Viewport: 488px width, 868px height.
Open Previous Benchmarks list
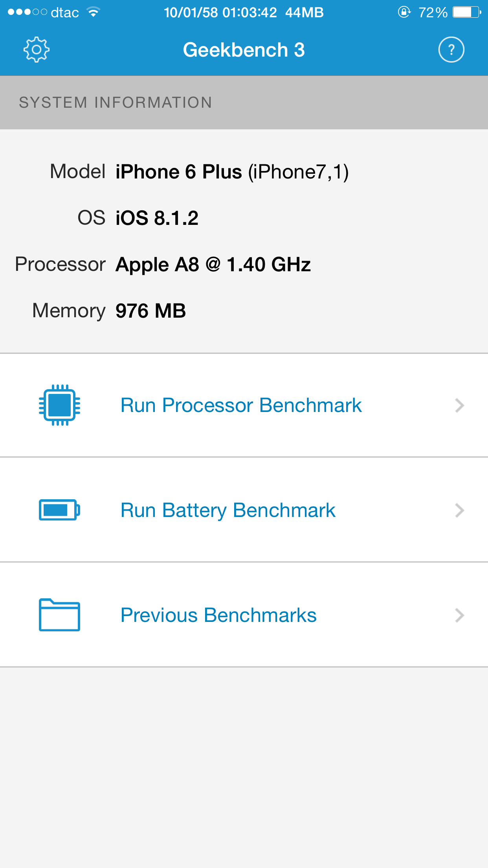[218, 615]
